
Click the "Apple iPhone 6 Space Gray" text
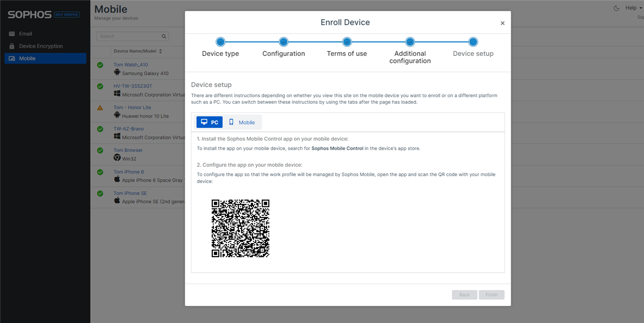click(x=153, y=180)
